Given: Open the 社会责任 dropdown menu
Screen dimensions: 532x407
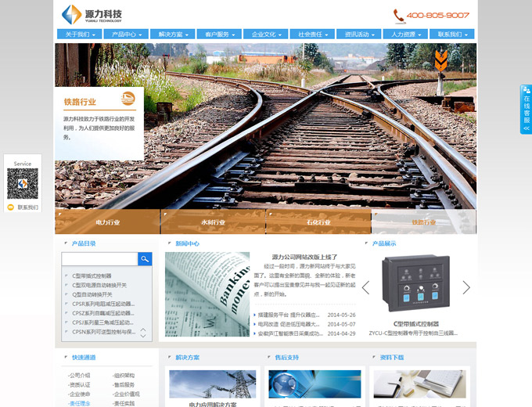Looking at the screenshot, I should tap(312, 34).
